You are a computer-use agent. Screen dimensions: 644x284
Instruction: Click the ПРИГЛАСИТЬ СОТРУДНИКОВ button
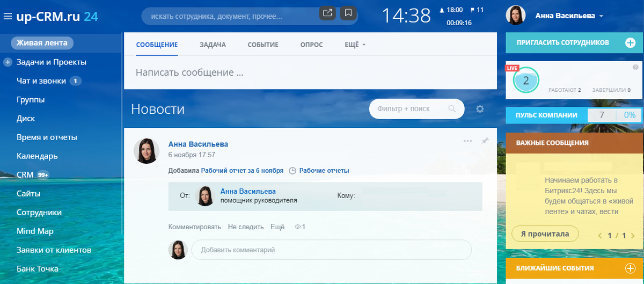pos(574,42)
